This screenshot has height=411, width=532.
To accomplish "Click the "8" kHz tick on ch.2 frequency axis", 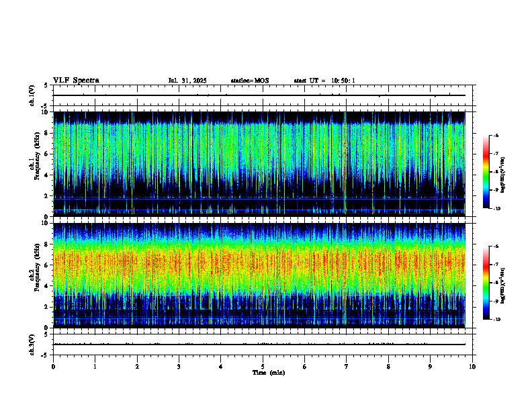I will click(48, 244).
